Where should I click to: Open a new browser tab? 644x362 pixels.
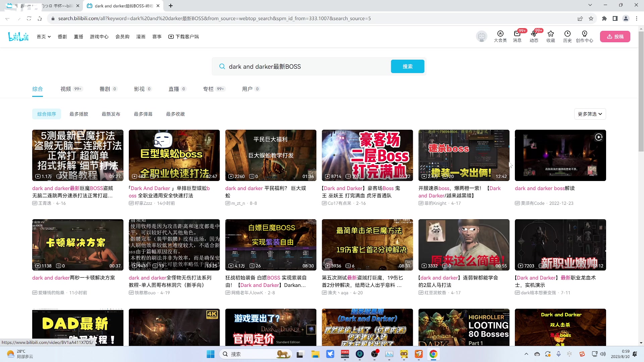[171, 6]
